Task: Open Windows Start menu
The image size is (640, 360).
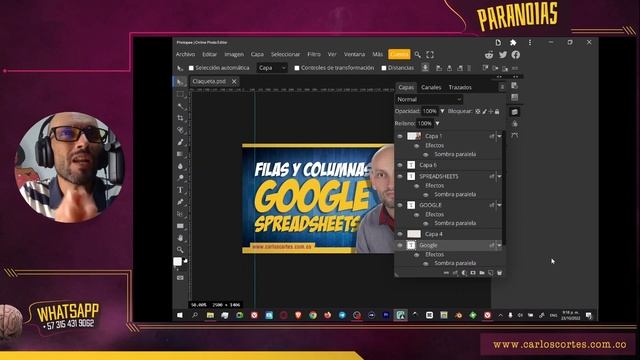Action: [x=180, y=315]
